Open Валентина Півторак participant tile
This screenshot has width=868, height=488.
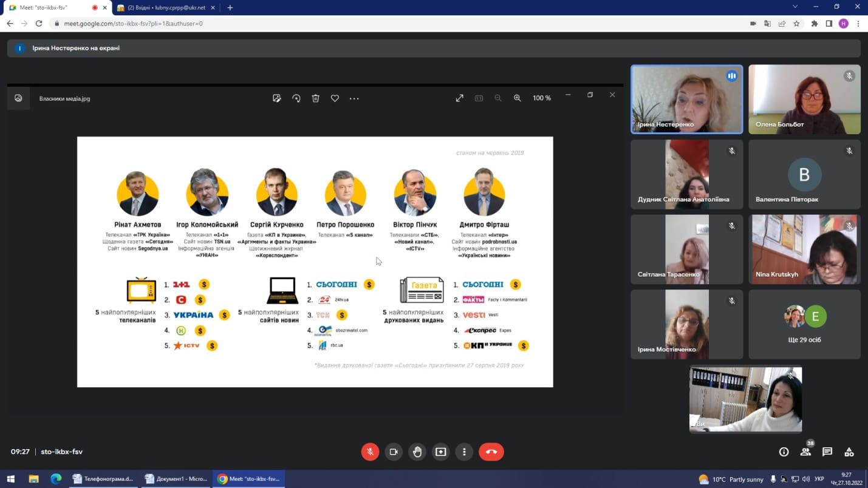804,175
